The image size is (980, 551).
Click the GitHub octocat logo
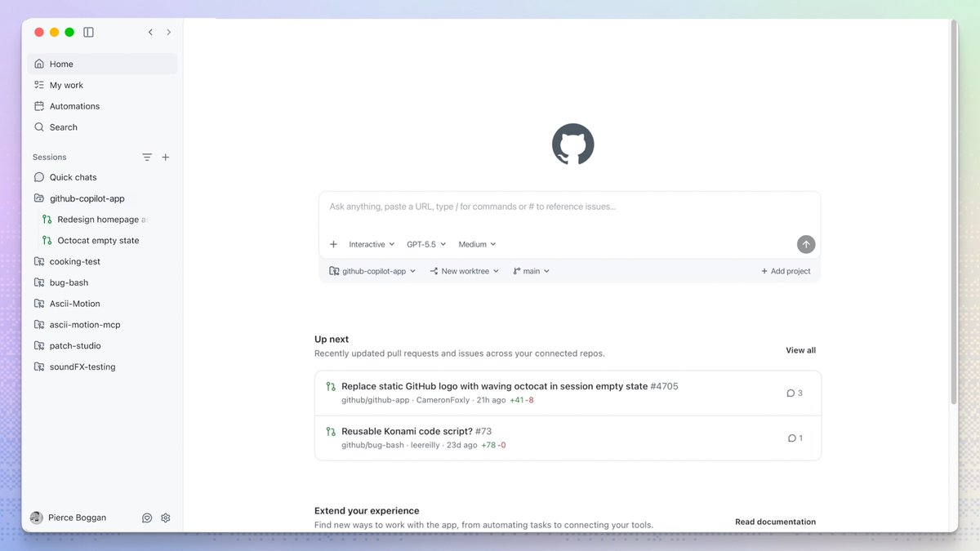click(x=572, y=144)
